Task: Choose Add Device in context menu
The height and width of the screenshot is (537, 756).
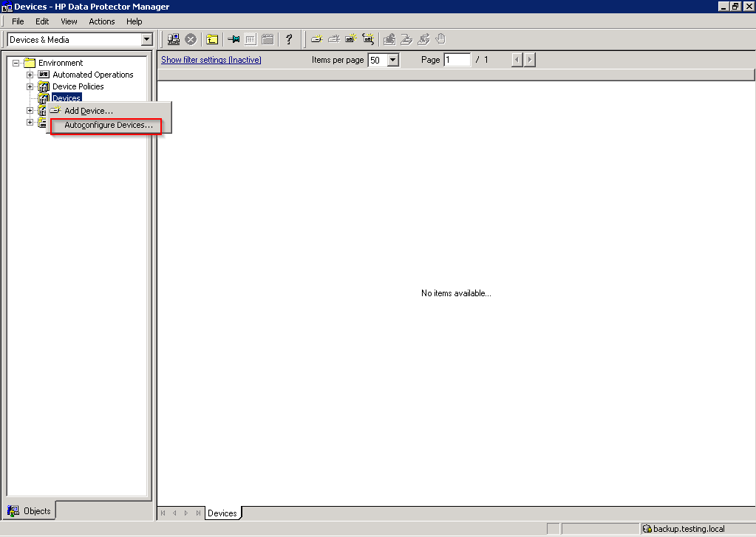Action: [89, 111]
